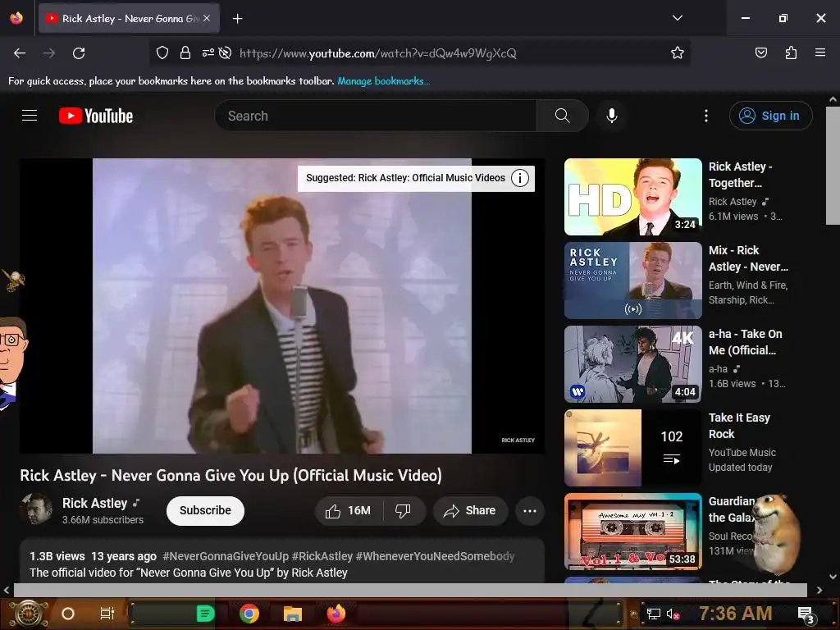Image resolution: width=840 pixels, height=630 pixels.
Task: Dislike the video with thumbs down
Action: [404, 510]
